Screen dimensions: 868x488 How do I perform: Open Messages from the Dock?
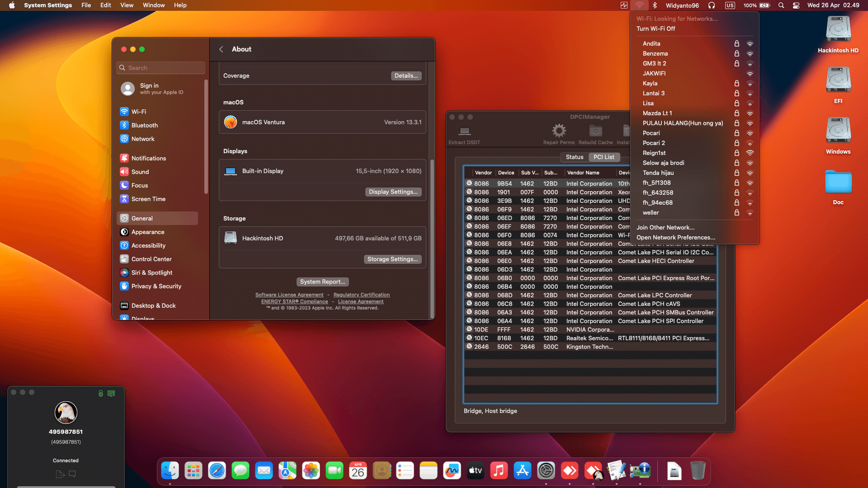click(241, 471)
